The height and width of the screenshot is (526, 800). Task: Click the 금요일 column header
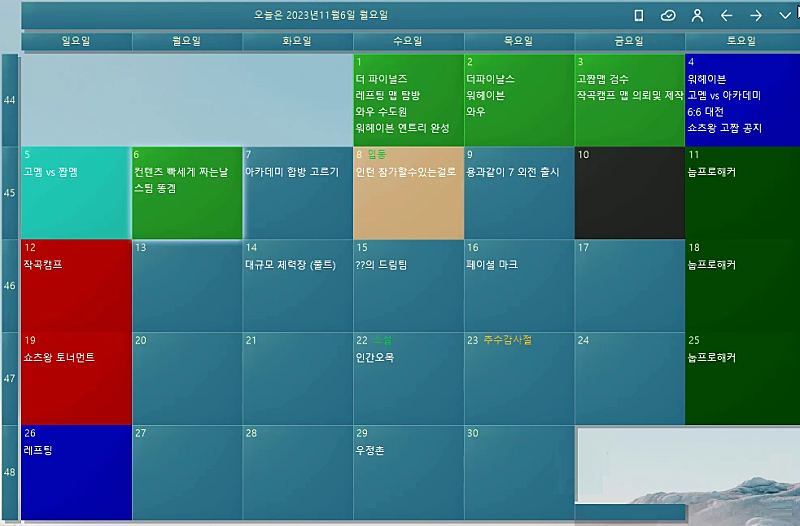tap(630, 41)
